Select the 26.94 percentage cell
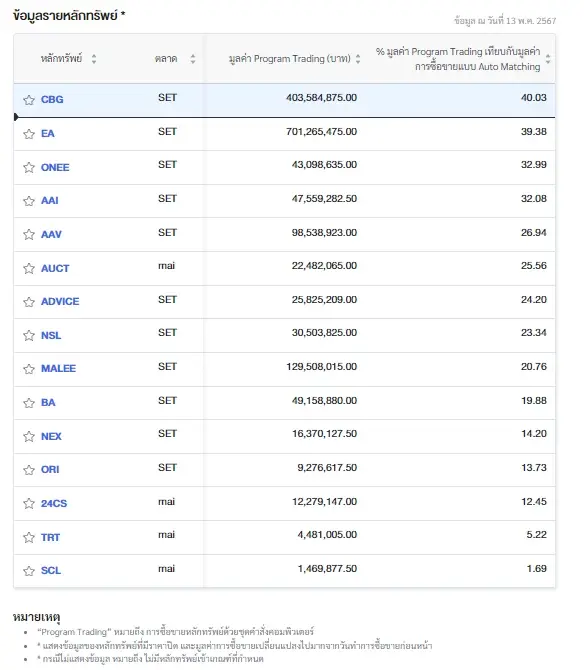 click(534, 233)
